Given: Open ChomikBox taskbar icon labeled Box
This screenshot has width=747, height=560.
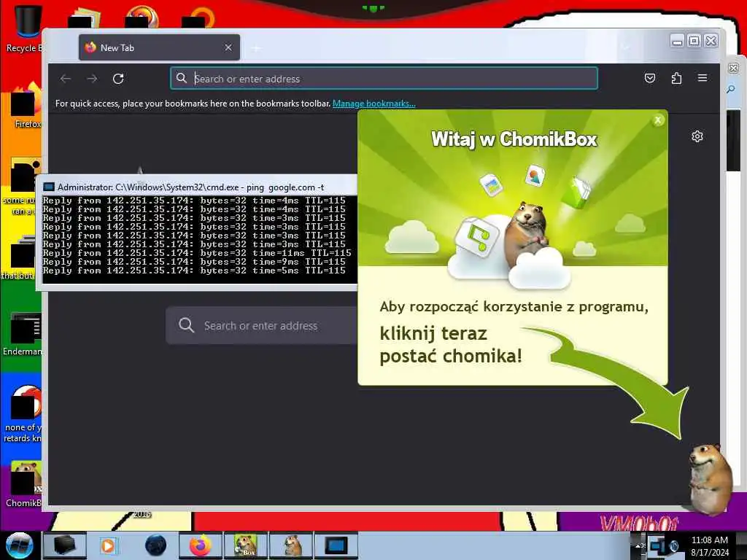Looking at the screenshot, I should click(245, 545).
